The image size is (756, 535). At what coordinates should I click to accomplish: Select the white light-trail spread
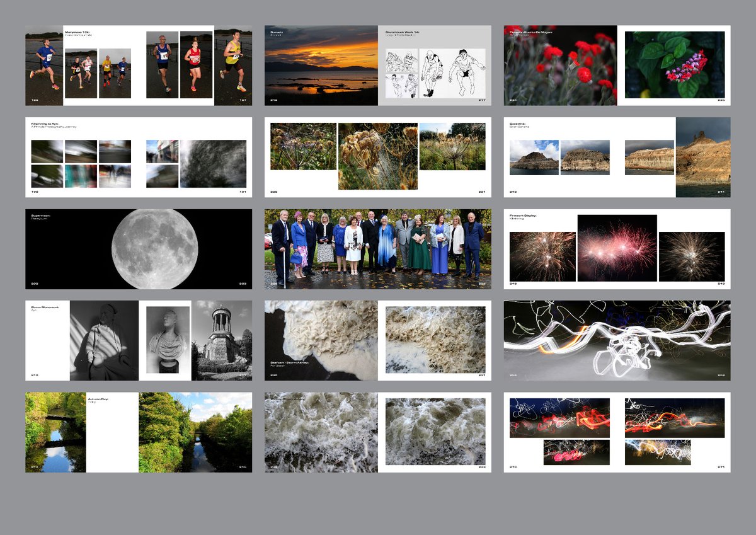point(617,340)
